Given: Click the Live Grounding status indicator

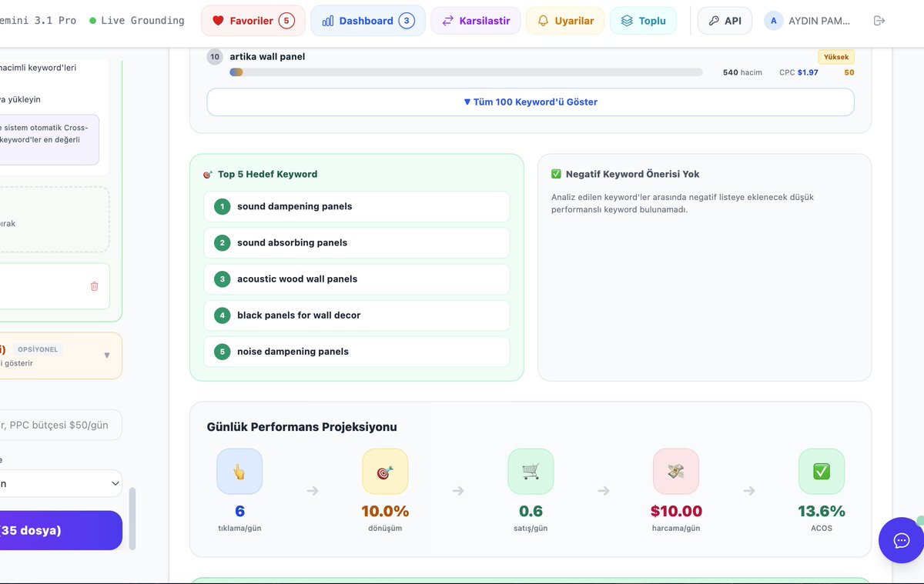Looking at the screenshot, I should [x=137, y=21].
